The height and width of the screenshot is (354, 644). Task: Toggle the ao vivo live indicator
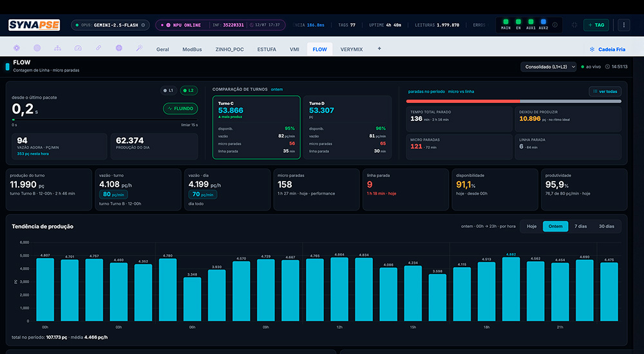(591, 66)
